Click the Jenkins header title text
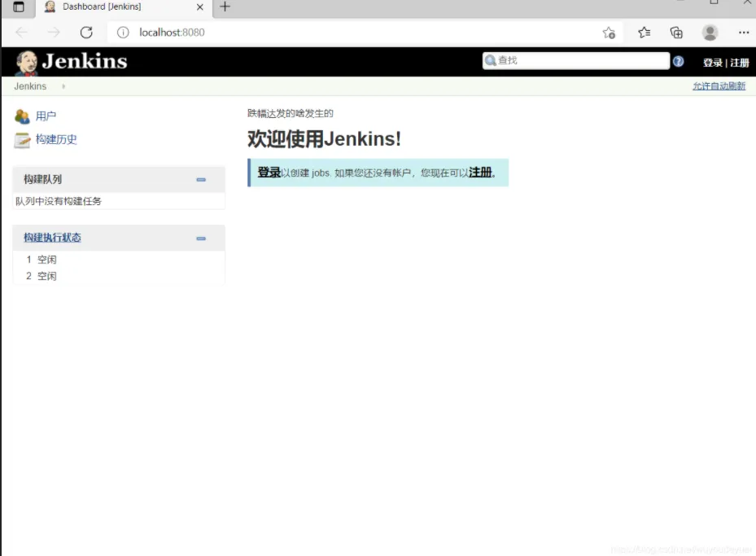756x556 pixels. [85, 61]
